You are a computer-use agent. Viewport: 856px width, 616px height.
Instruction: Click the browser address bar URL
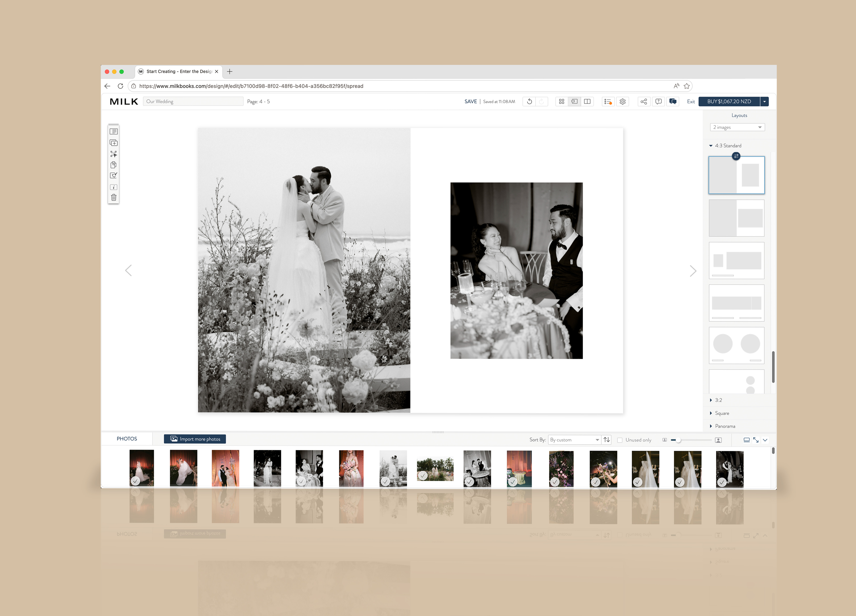[x=251, y=86]
